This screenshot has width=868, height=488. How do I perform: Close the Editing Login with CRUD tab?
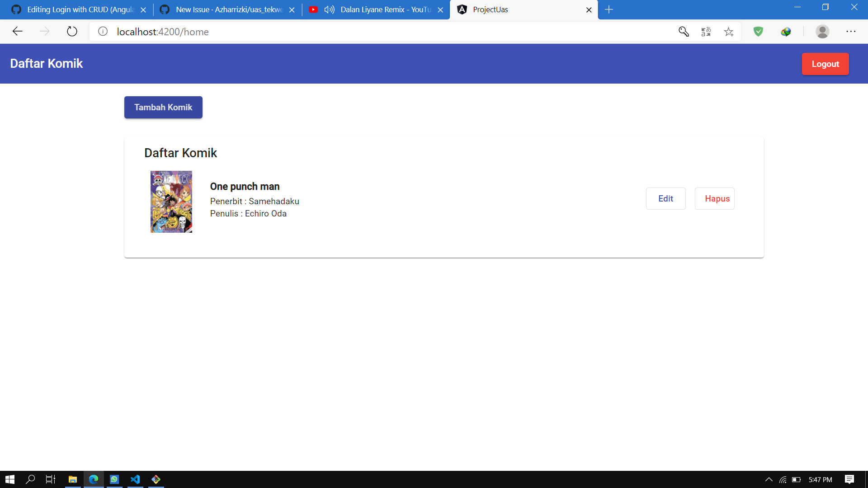[143, 10]
